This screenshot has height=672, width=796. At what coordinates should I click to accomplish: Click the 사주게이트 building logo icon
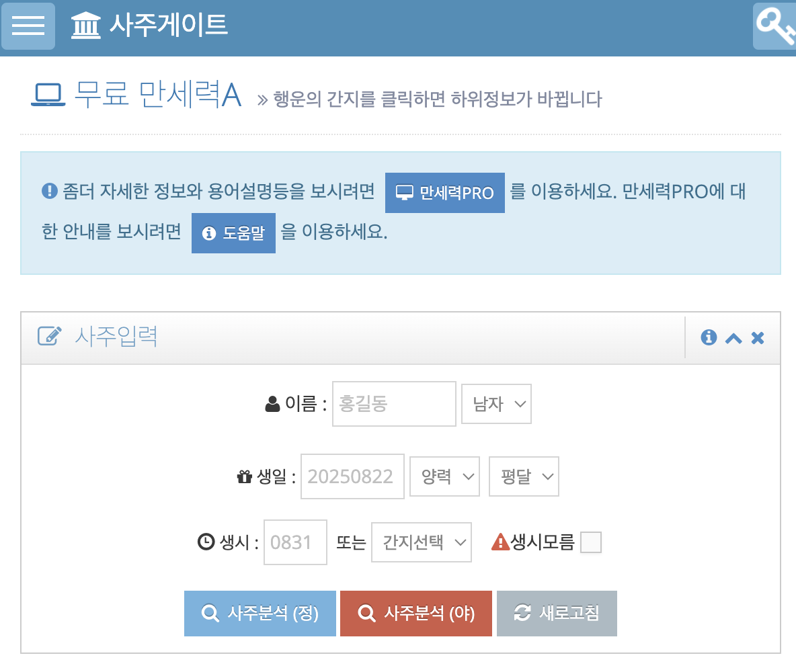[x=85, y=26]
